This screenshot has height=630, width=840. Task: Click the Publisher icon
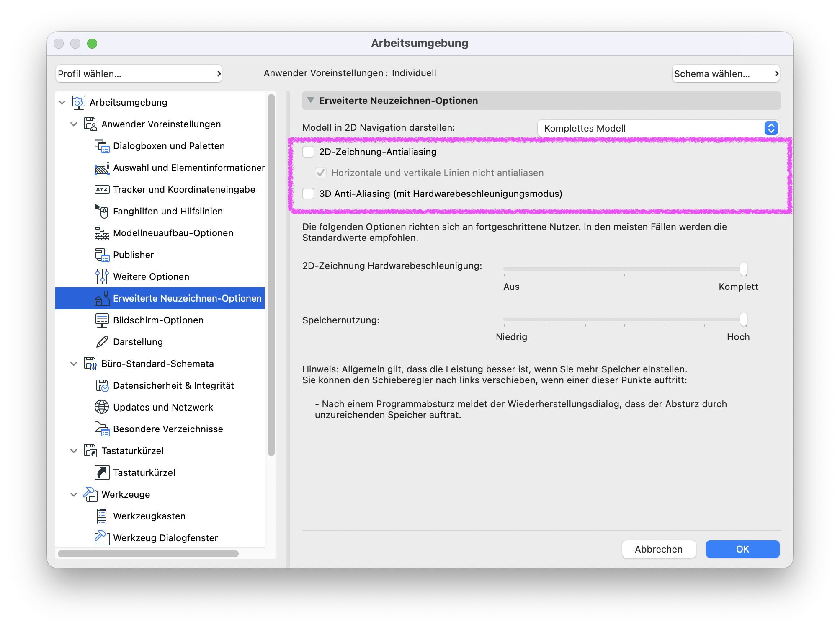pyautogui.click(x=102, y=255)
